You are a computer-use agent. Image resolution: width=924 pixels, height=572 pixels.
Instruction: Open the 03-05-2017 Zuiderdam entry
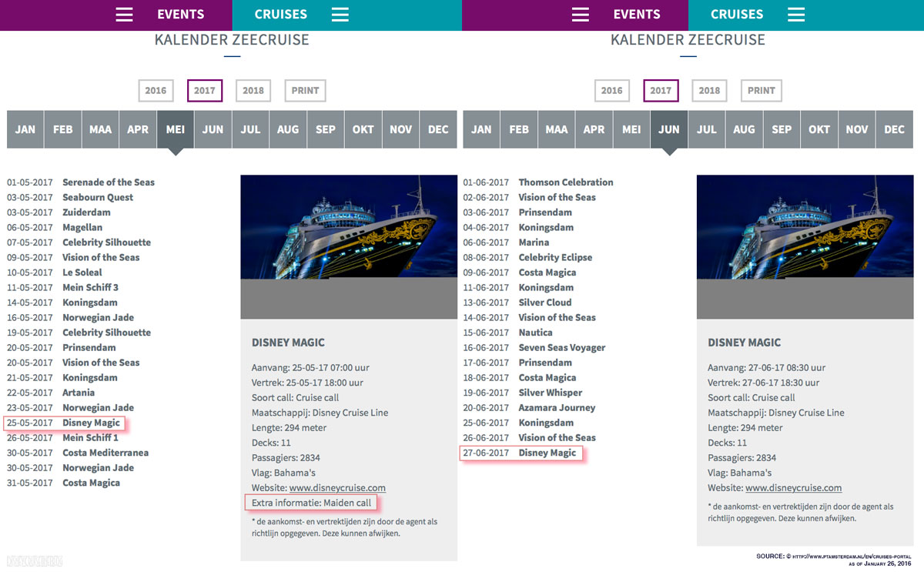59,212
